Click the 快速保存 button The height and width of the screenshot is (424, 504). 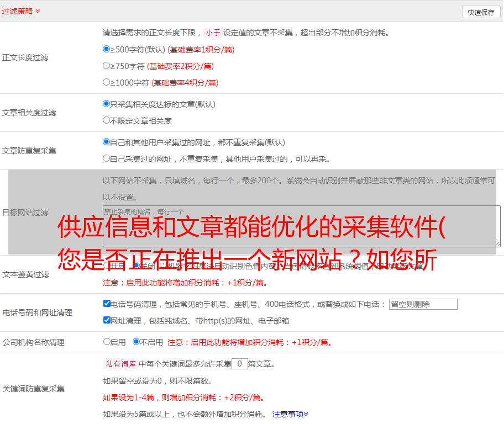point(481,12)
